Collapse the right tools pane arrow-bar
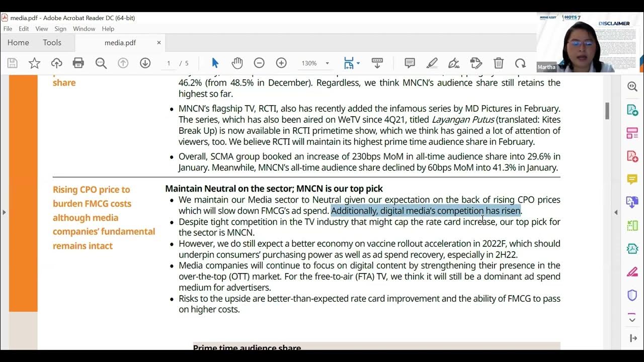Viewport: 644px width, 362px height. click(x=632, y=338)
